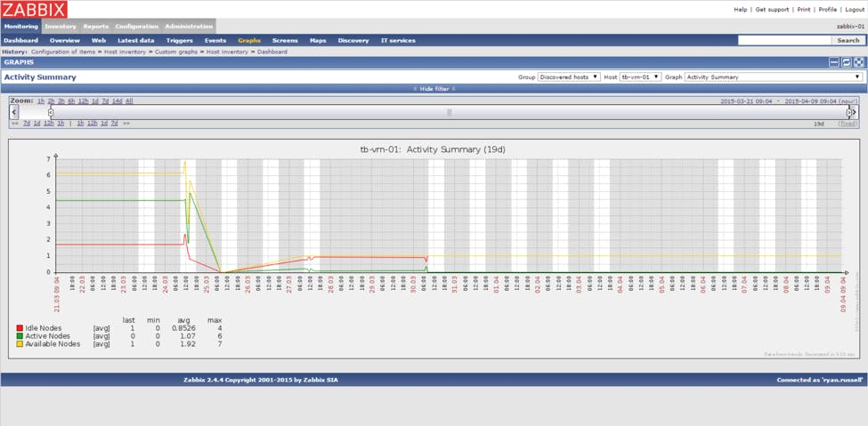This screenshot has width=868, height=426.
Task: Click the ZABBIX logo
Action: 35,9
